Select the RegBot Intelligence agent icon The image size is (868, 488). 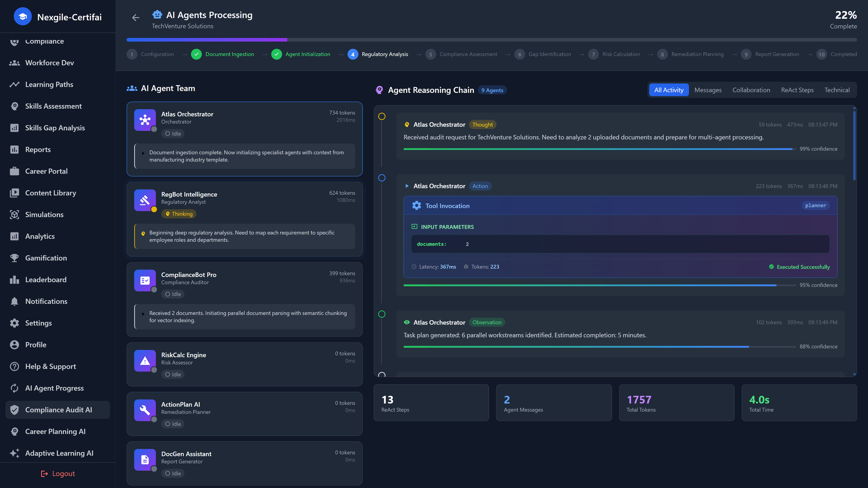[x=145, y=200]
